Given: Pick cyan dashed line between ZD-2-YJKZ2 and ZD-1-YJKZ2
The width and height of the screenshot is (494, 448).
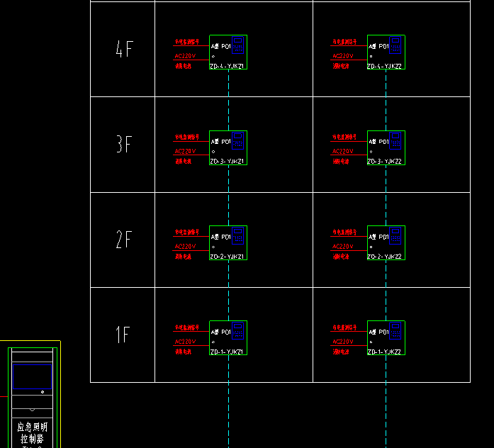Looking at the screenshot, I should (386, 291).
